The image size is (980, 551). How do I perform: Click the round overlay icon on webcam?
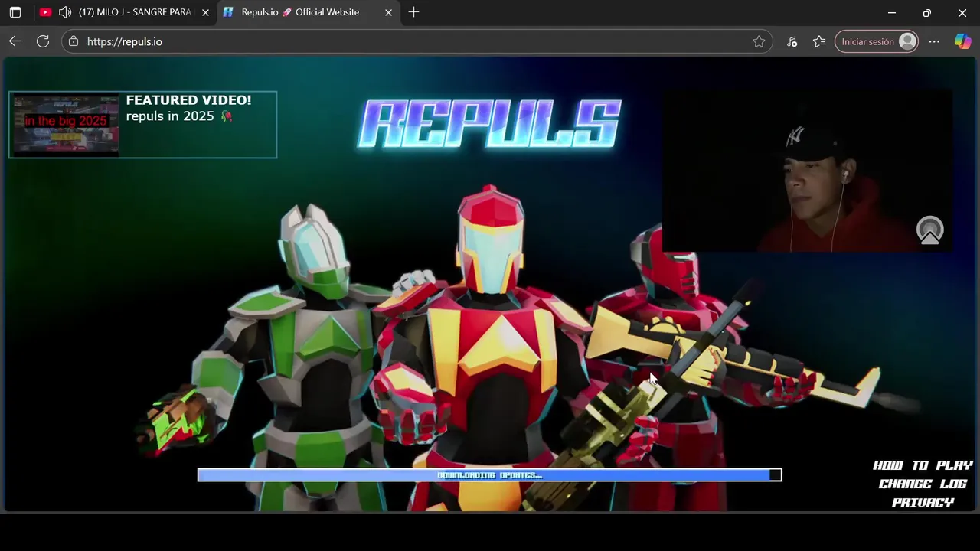[x=930, y=230]
